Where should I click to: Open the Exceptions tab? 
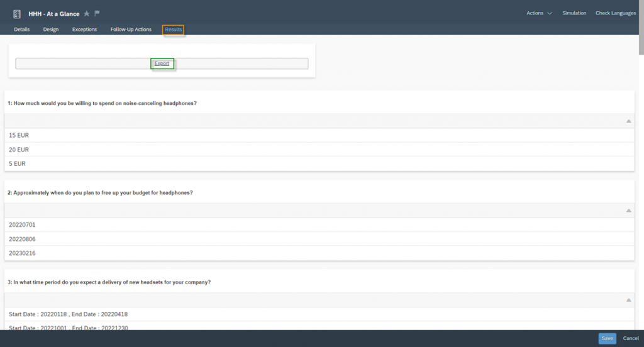85,30
